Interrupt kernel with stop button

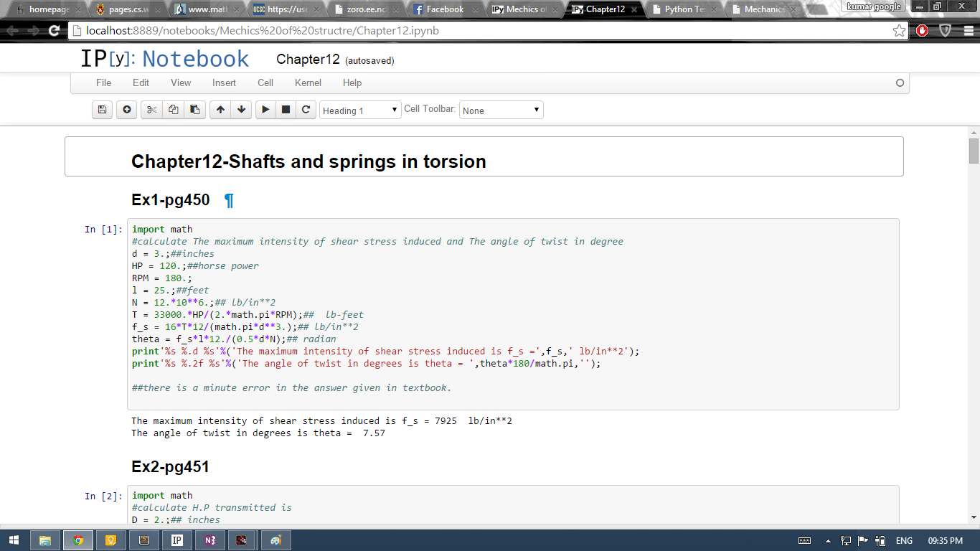(x=286, y=110)
